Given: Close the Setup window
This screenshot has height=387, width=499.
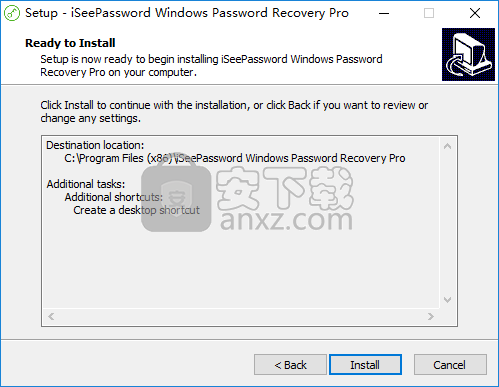Looking at the screenshot, I should point(475,13).
